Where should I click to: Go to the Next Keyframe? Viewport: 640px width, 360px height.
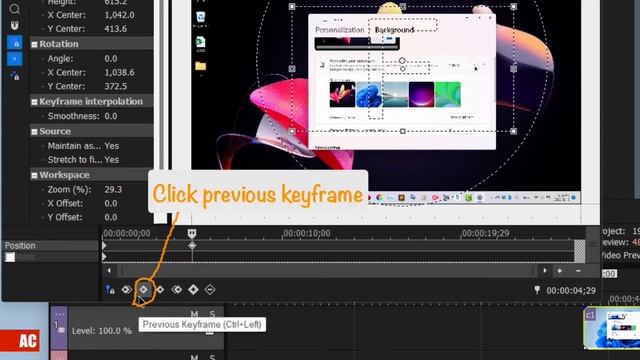point(160,289)
